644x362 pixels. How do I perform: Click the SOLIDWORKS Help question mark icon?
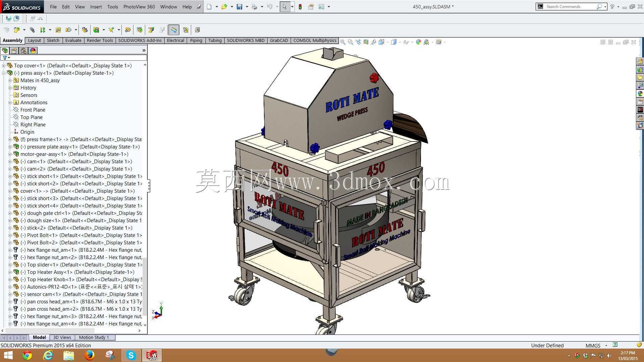click(x=612, y=7)
